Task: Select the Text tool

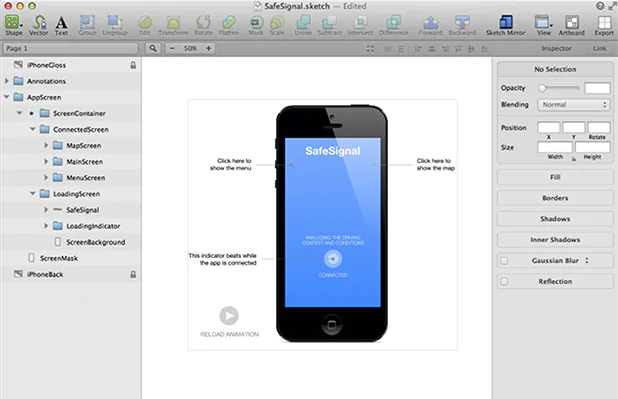Action: pyautogui.click(x=61, y=22)
